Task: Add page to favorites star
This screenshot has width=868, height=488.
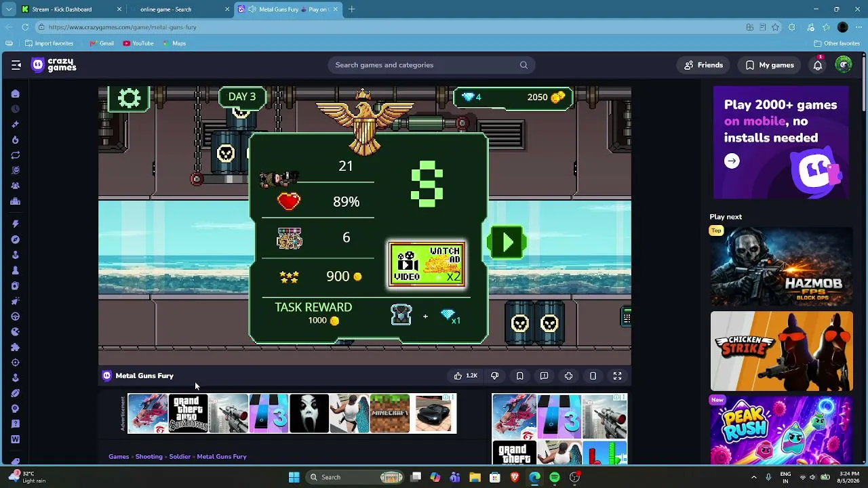Action: pyautogui.click(x=776, y=27)
